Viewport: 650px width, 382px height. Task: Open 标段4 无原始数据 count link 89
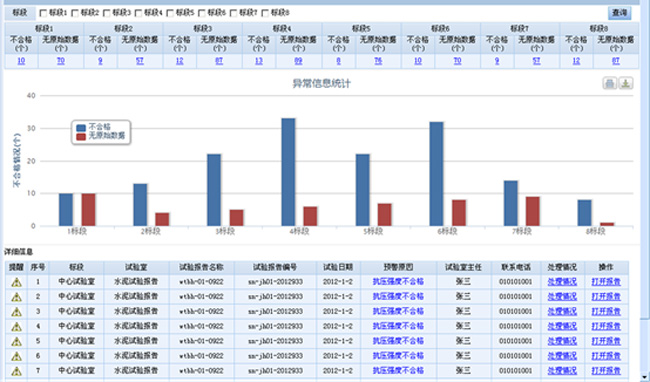pyautogui.click(x=298, y=61)
